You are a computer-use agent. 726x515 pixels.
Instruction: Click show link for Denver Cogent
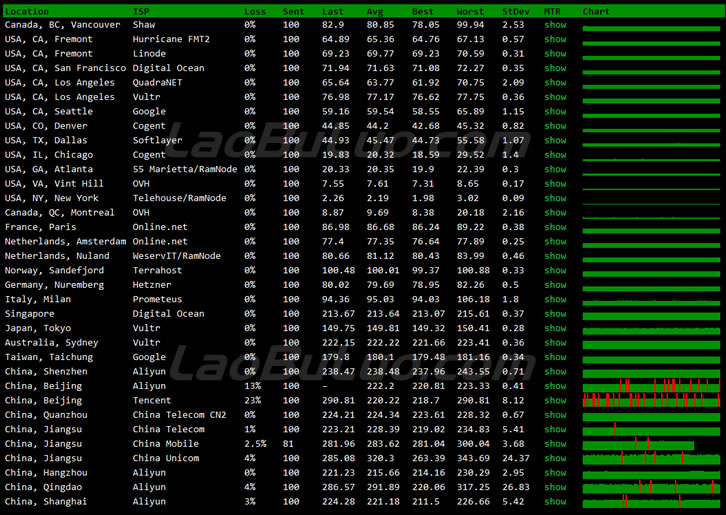pyautogui.click(x=555, y=126)
